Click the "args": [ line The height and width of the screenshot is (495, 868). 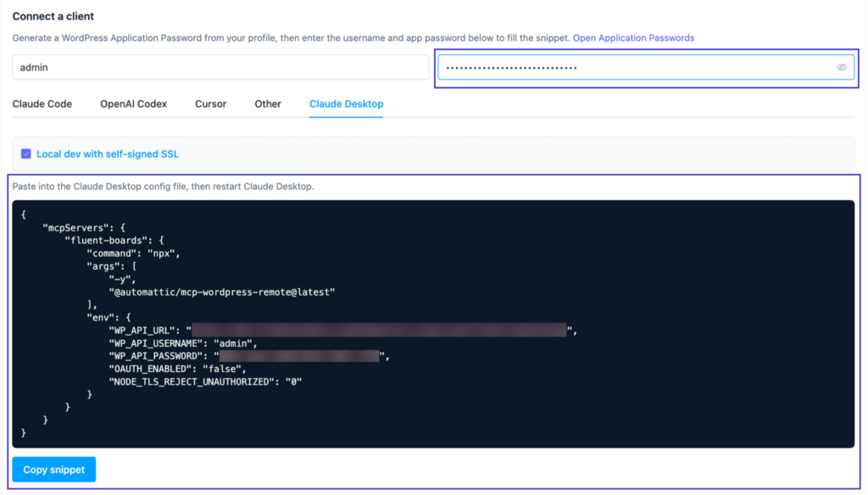click(111, 266)
